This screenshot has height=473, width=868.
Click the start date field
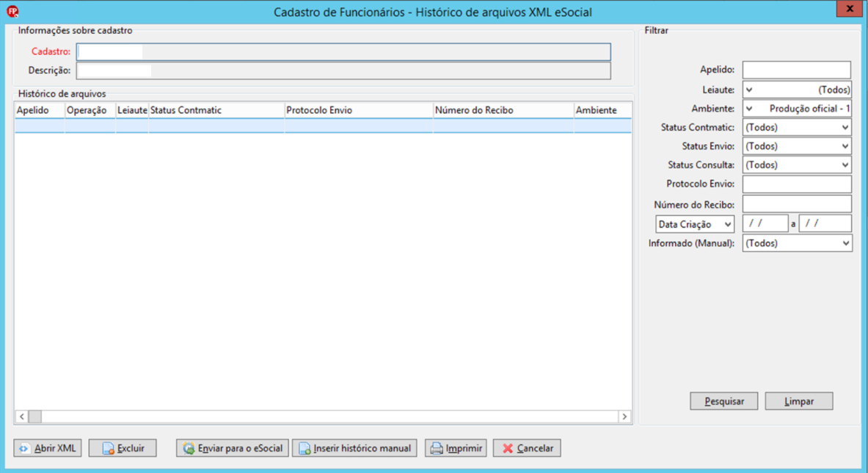765,223
